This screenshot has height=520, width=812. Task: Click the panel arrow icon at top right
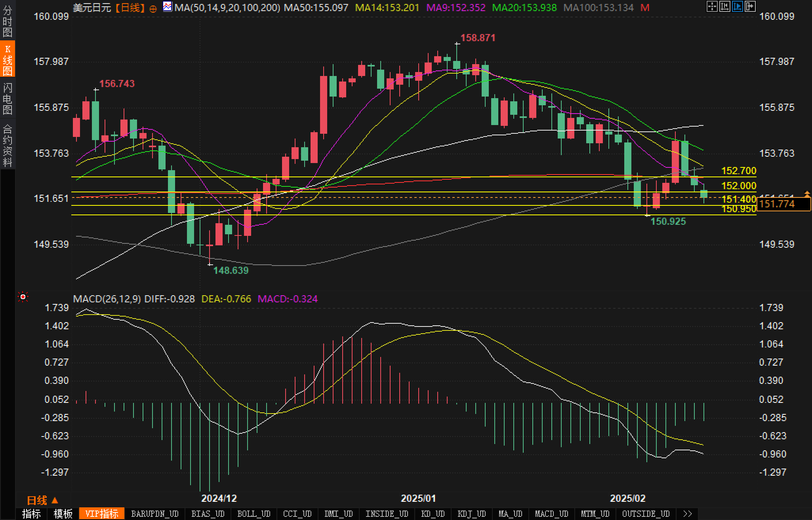pos(750,6)
